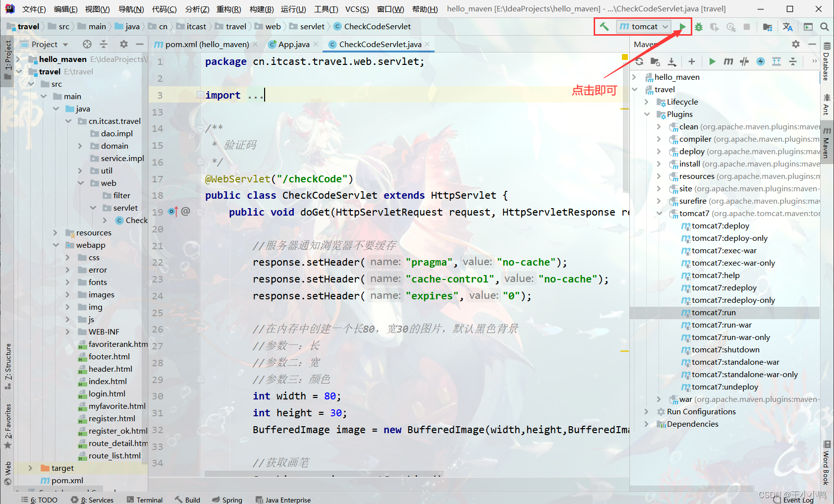
Task: Click the stop process square icon
Action: tap(747, 27)
